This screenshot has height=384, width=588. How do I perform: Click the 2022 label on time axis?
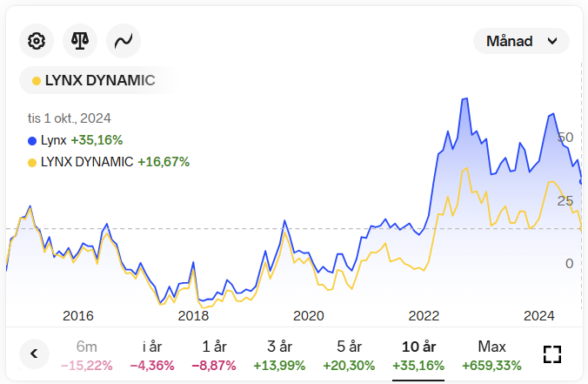click(x=424, y=315)
